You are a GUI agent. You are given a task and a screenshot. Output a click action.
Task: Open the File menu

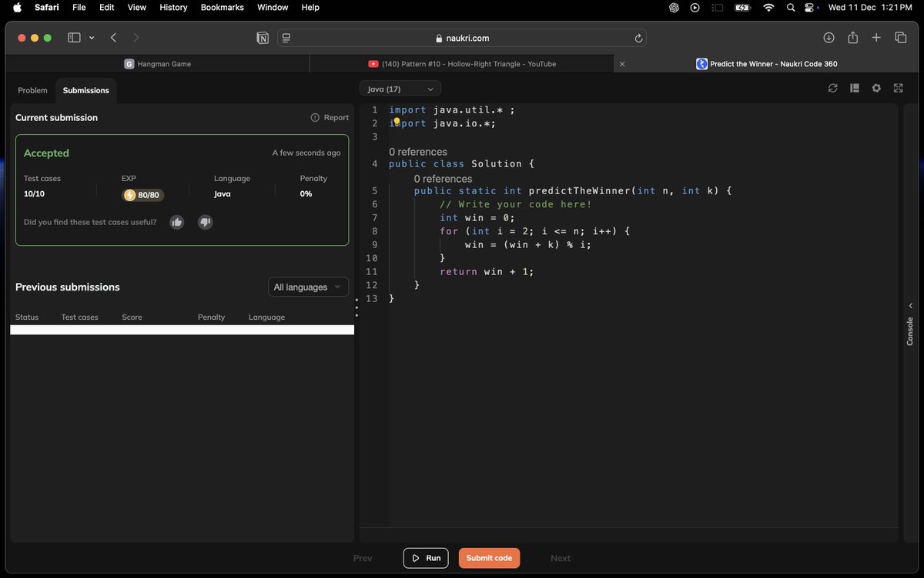79,8
